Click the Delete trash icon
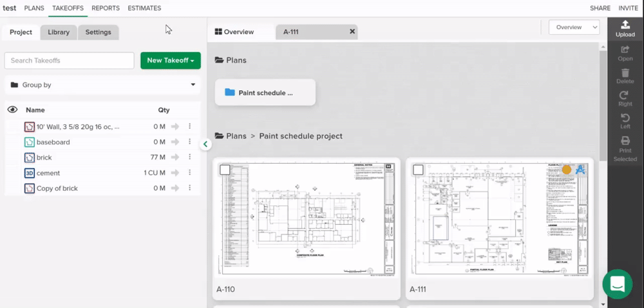644x308 pixels. pyautogui.click(x=625, y=73)
